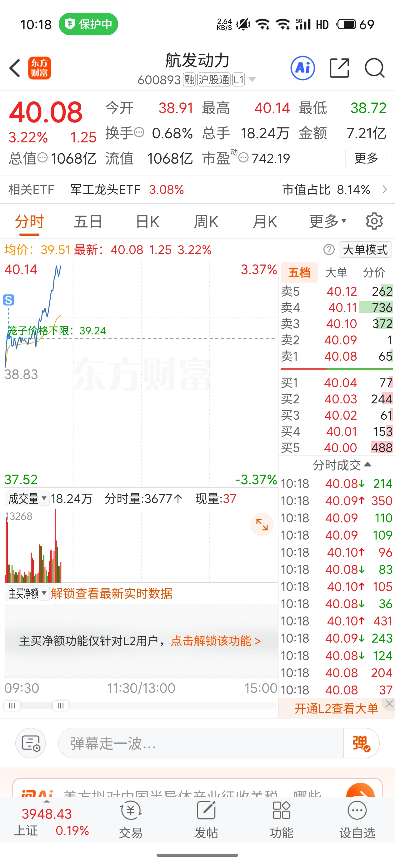Tap the blue S marker on chart
The image size is (395, 868).
(x=9, y=299)
